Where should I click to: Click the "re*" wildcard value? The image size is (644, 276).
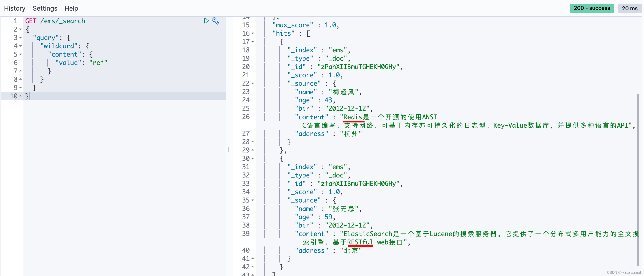tap(98, 63)
